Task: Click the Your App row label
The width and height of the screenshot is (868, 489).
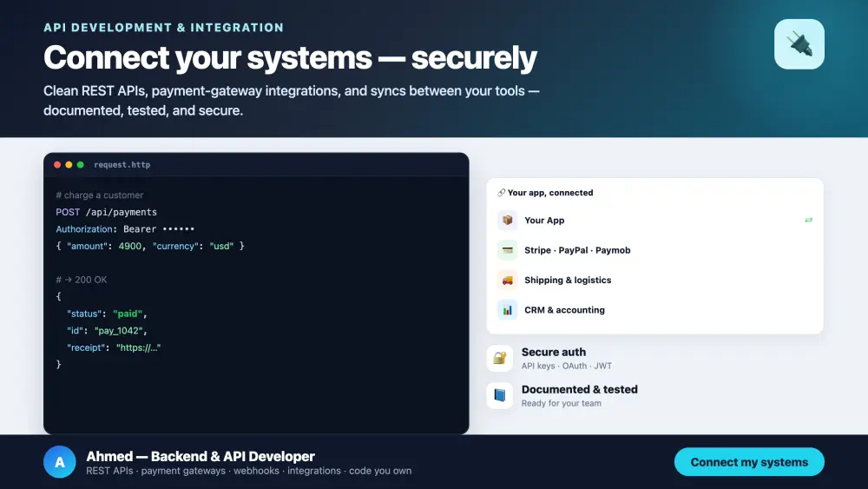Action: [x=544, y=221]
